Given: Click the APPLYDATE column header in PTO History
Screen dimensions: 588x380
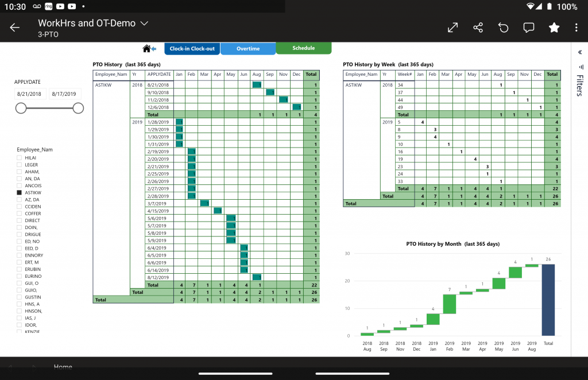Looking at the screenshot, I should [x=159, y=75].
